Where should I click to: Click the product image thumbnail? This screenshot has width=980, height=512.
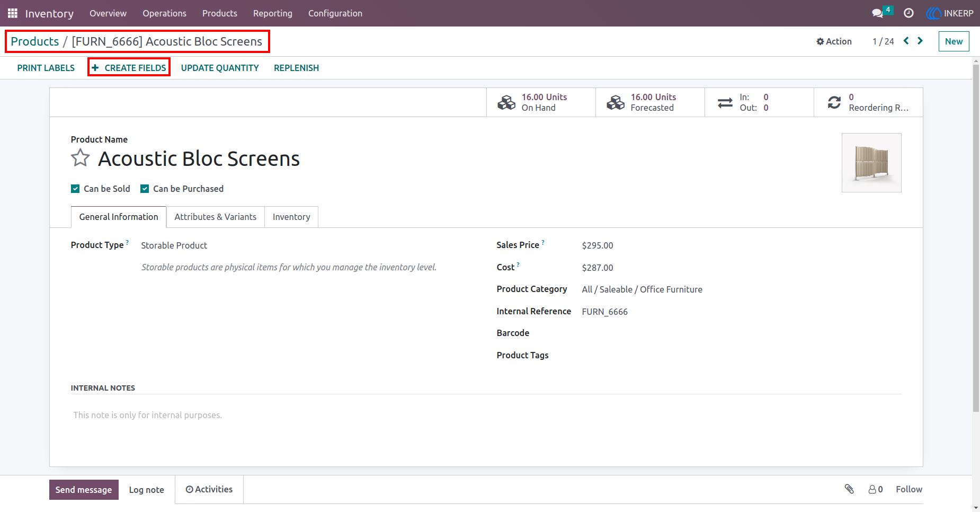tap(871, 163)
